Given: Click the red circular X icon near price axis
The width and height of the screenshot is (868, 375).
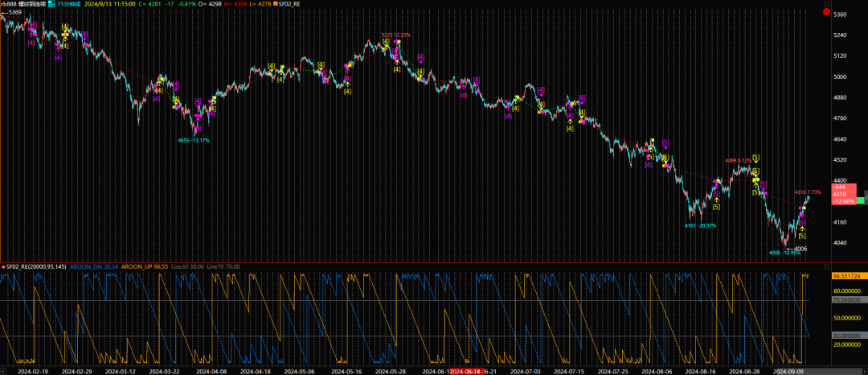Looking at the screenshot, I should point(825,11).
